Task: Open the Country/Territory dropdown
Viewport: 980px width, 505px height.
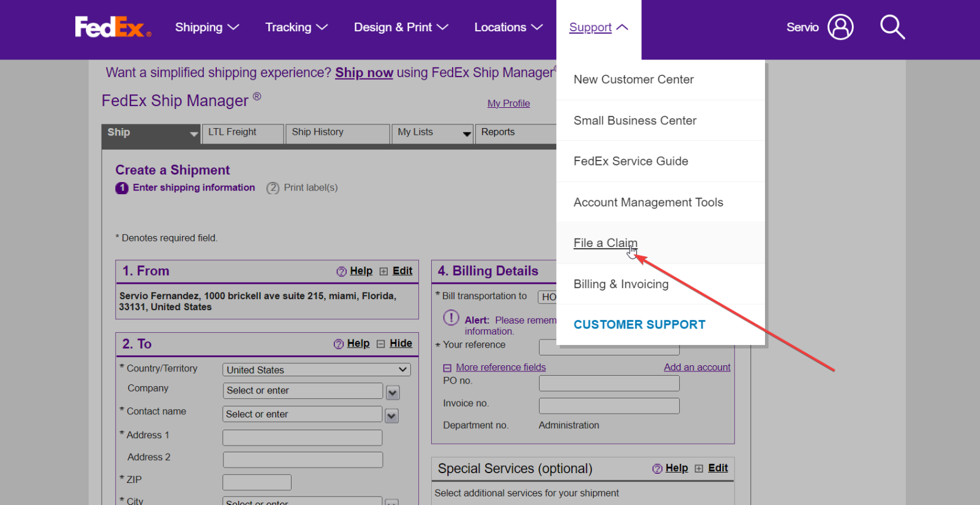Action: [x=317, y=370]
